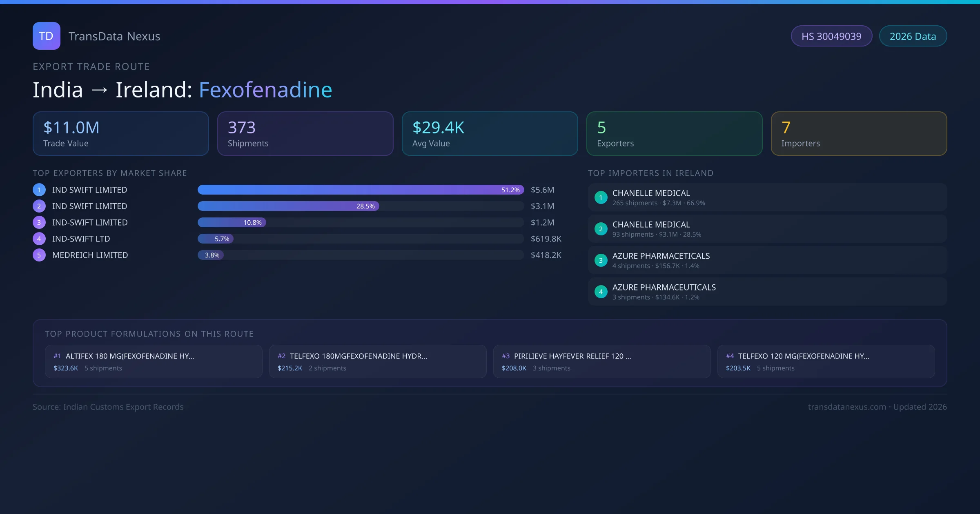This screenshot has height=514, width=980.
Task: Click importer rank 1 green badge
Action: [x=601, y=197]
